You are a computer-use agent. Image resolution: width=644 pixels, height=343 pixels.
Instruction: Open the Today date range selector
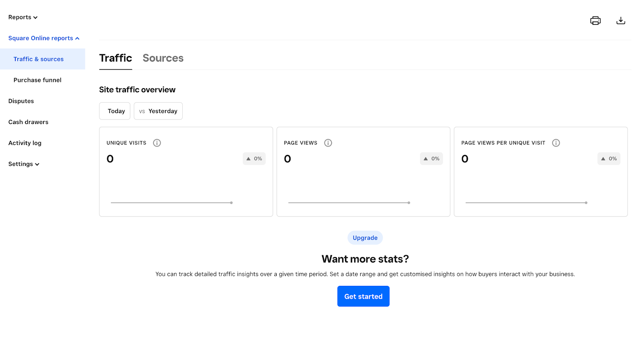point(115,111)
